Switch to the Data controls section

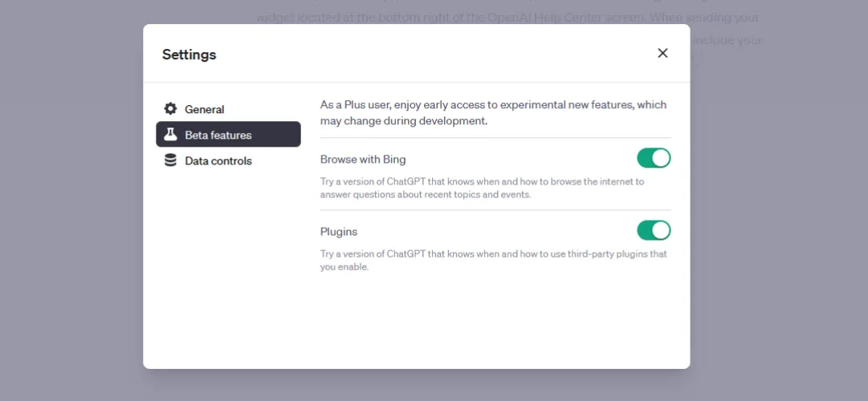[x=218, y=160]
